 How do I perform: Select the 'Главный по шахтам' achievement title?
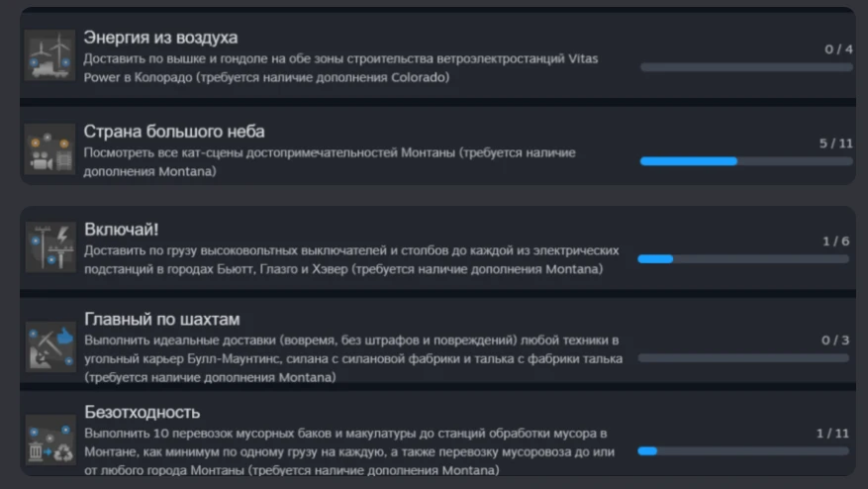pyautogui.click(x=162, y=319)
